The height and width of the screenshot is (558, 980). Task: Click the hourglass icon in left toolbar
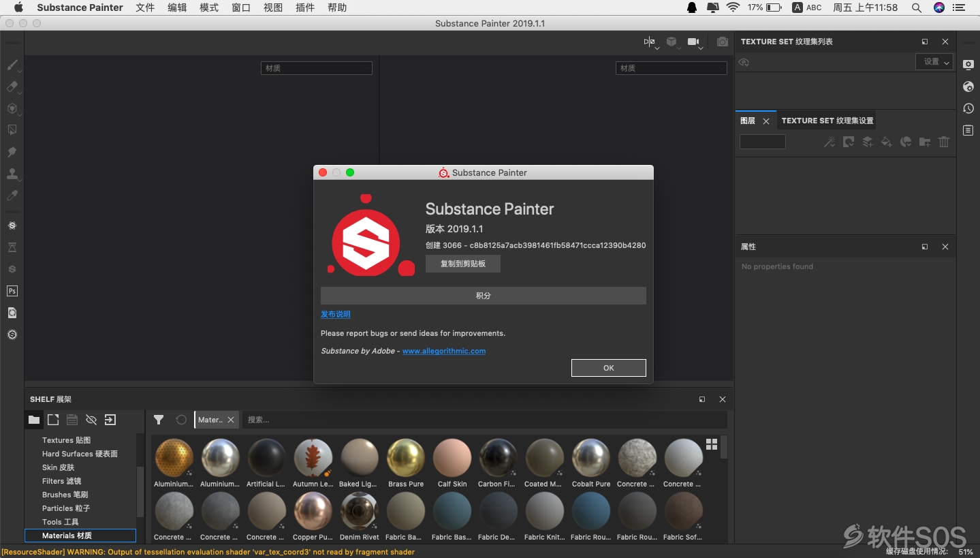12,247
